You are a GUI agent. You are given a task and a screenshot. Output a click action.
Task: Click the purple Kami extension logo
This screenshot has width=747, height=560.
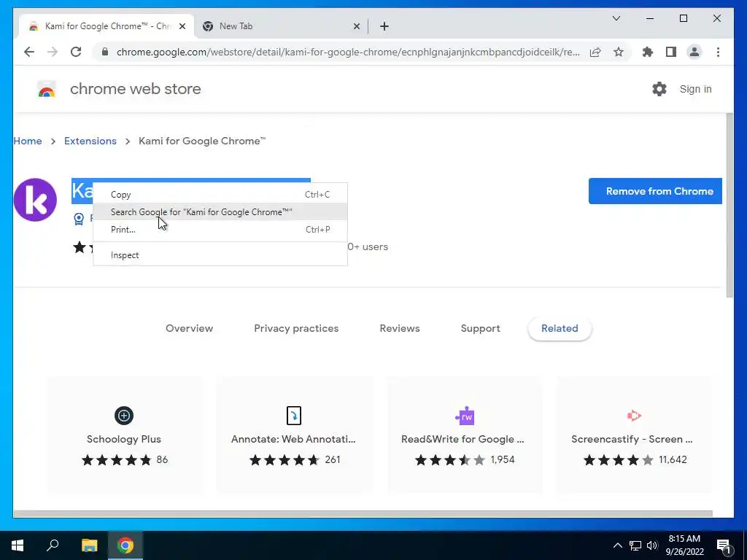tap(35, 200)
